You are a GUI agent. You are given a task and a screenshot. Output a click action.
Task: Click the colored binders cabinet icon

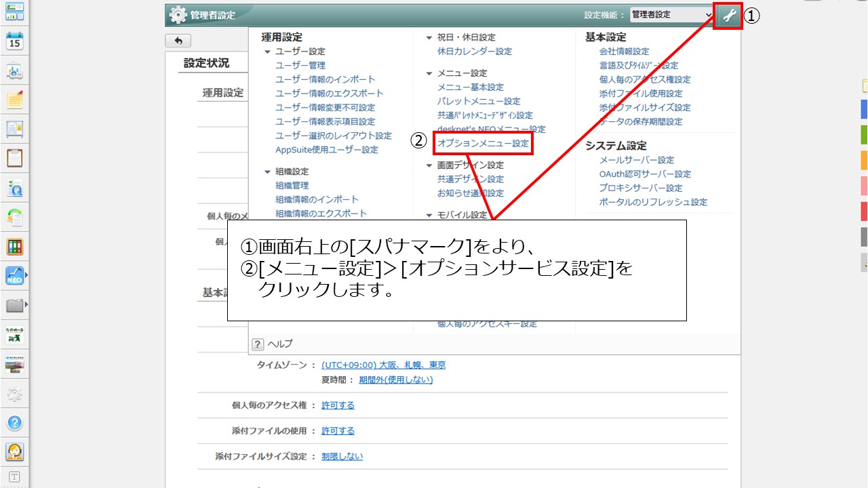tap(15, 246)
